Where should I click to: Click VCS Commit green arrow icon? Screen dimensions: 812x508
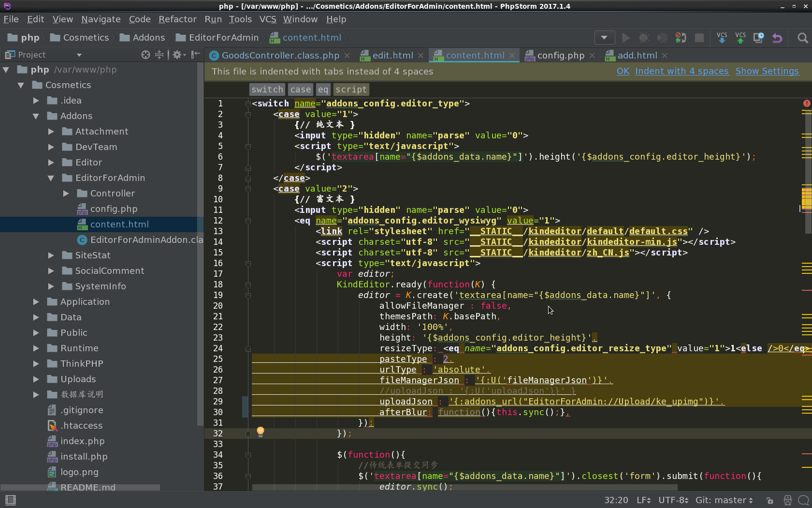pyautogui.click(x=740, y=38)
